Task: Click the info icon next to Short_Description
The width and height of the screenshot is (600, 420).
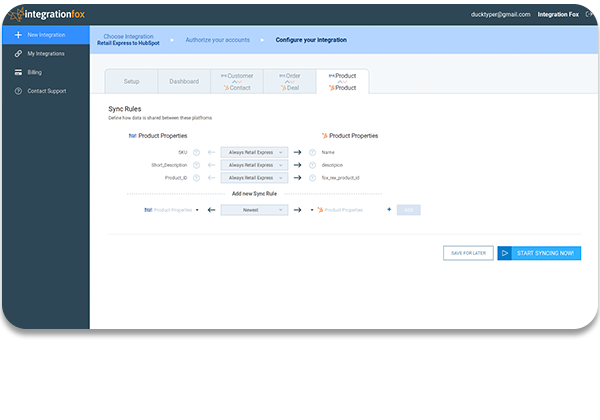Action: click(196, 165)
